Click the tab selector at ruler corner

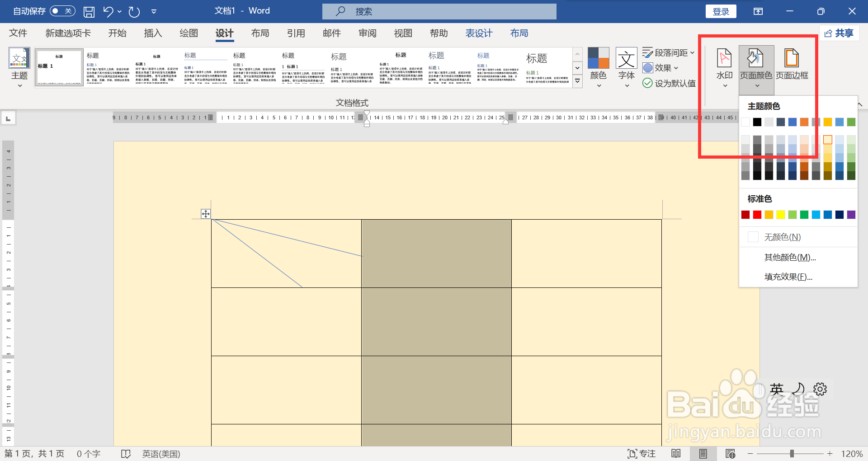coord(8,118)
